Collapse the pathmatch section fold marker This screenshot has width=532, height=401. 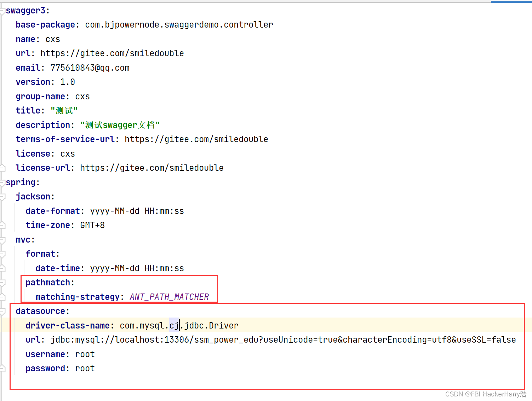tap(2, 283)
